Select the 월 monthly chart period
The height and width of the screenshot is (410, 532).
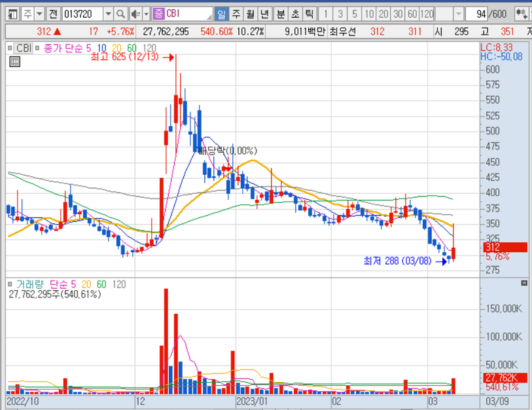coord(250,14)
